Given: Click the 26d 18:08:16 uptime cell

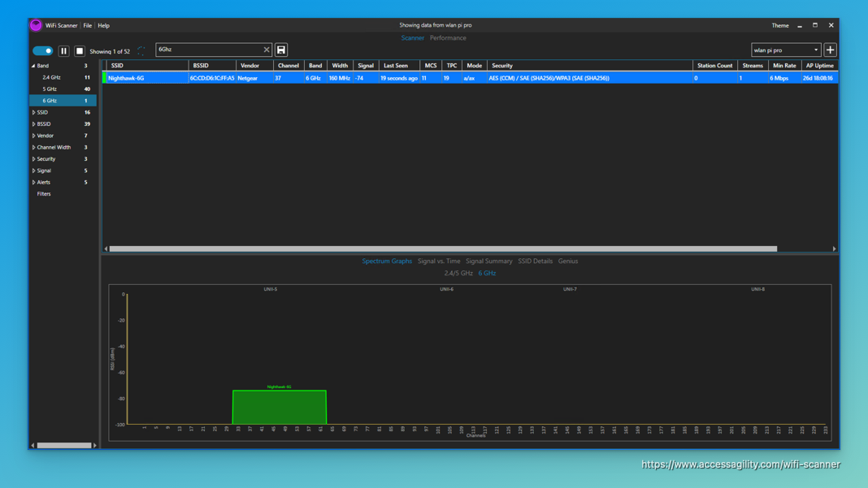Looking at the screenshot, I should click(x=820, y=78).
